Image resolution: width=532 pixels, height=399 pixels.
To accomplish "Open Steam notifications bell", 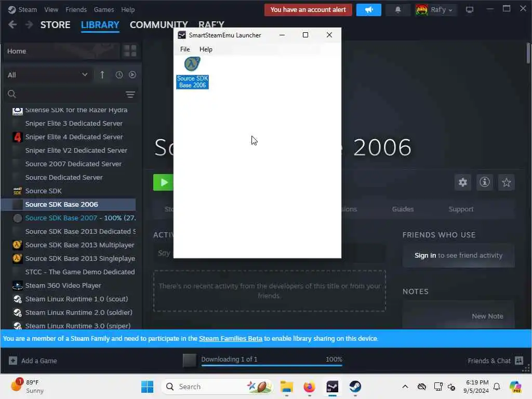I will point(398,9).
